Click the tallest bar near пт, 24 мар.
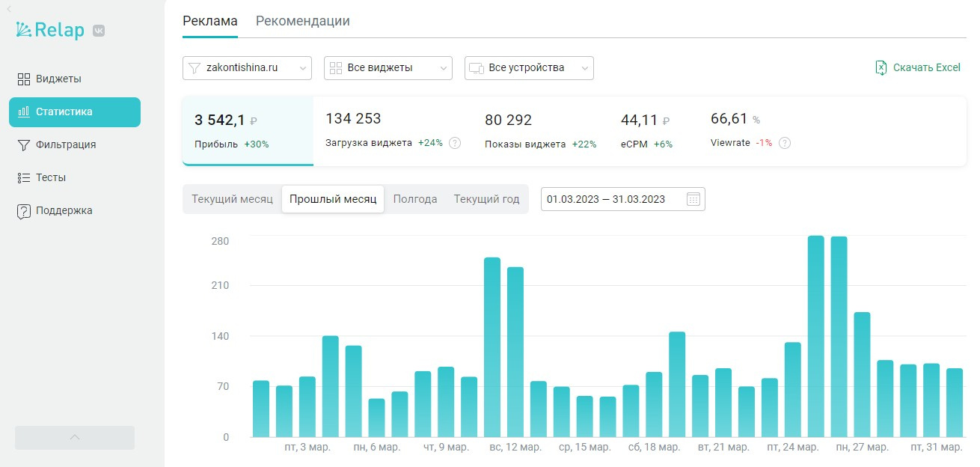 pos(816,336)
